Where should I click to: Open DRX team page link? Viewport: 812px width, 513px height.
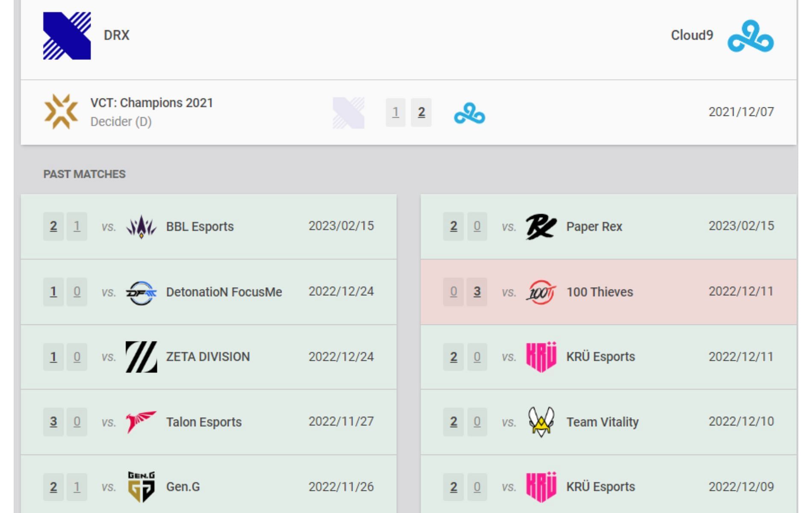tap(116, 35)
